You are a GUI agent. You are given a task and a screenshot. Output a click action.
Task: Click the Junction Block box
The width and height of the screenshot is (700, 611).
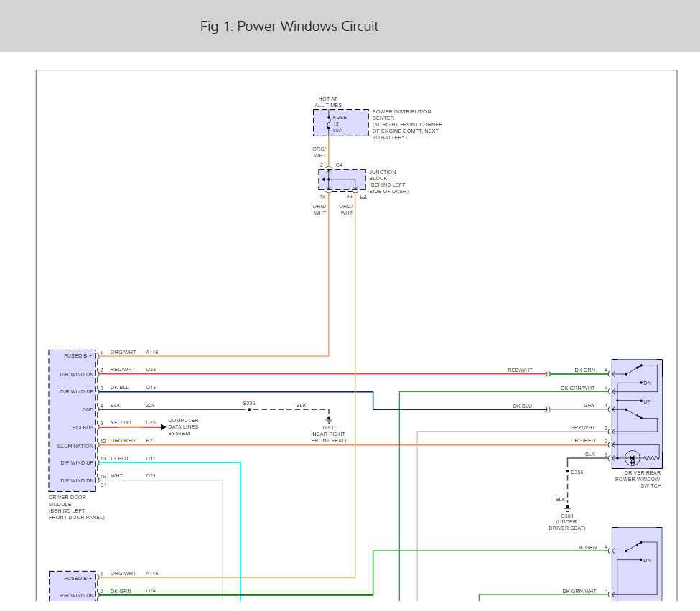[342, 180]
